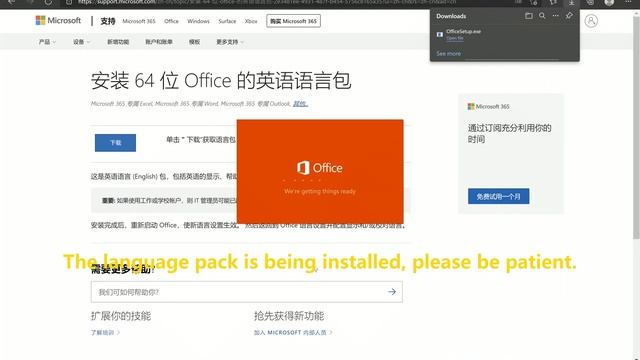Click the Microsoft logo in the header
Screen dimensions: 640x360
58,20
